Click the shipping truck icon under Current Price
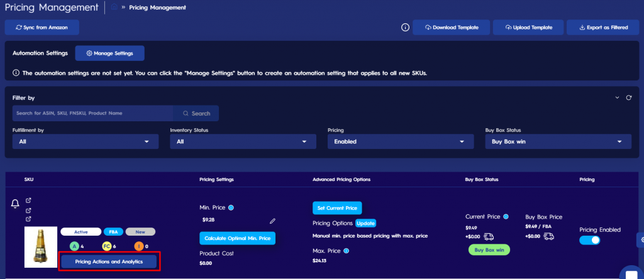This screenshot has width=644, height=279. pos(489,236)
